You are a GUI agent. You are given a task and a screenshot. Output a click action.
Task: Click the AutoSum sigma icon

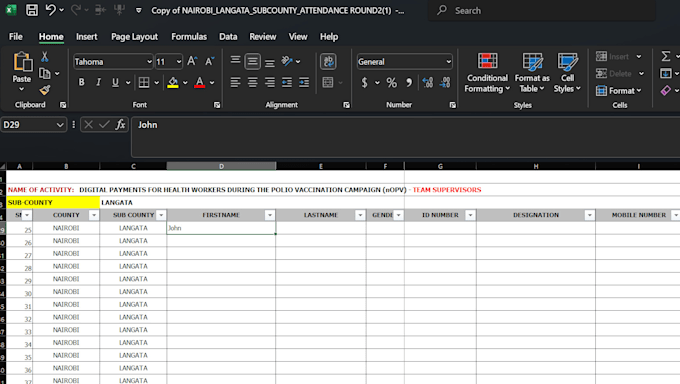tap(666, 56)
